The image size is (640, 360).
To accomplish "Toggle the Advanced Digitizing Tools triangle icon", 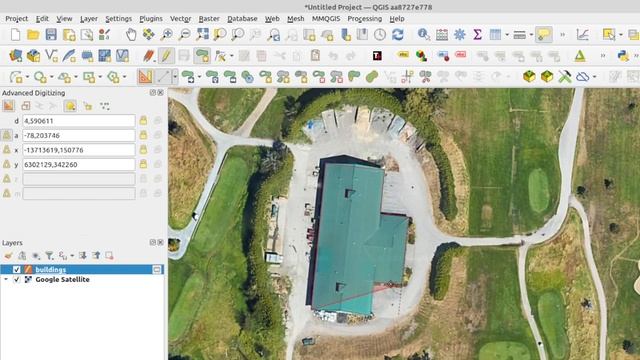I will [x=145, y=76].
